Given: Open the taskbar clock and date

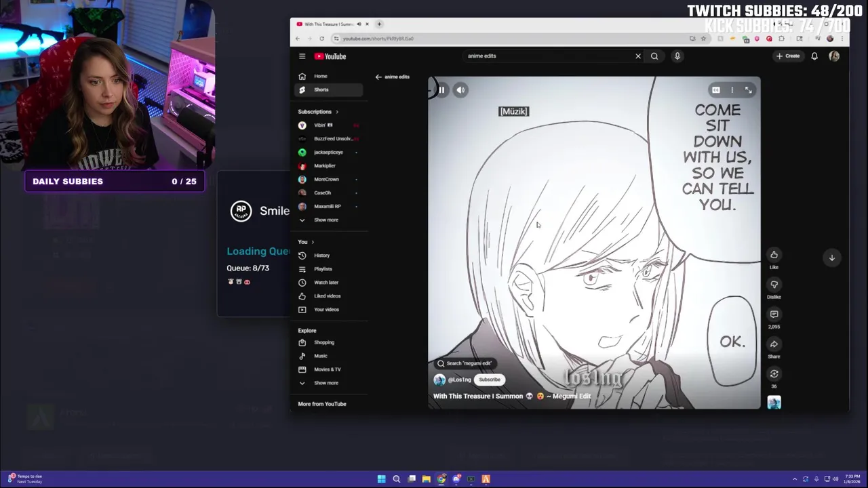Looking at the screenshot, I should pyautogui.click(x=852, y=479).
